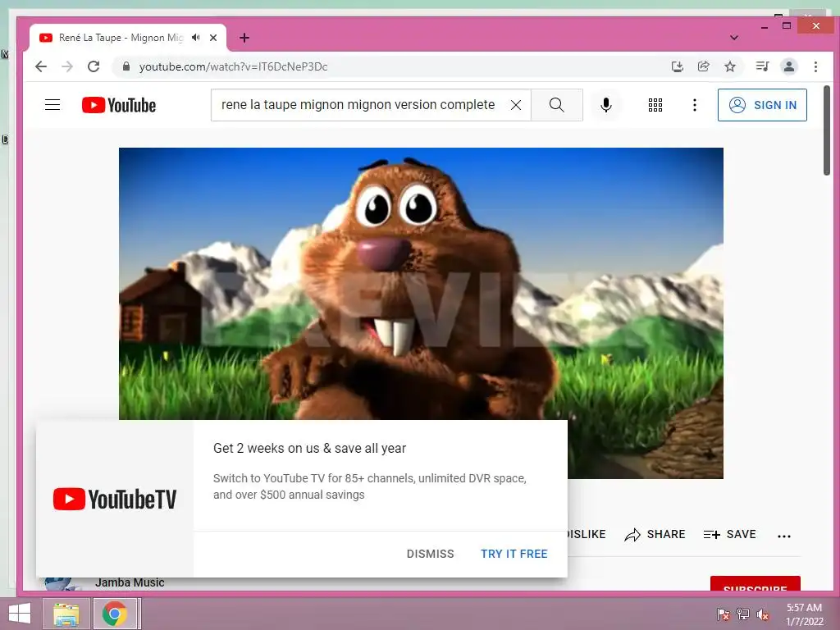Close the René La Taupe tab
The width and height of the screenshot is (840, 630).
tap(213, 38)
